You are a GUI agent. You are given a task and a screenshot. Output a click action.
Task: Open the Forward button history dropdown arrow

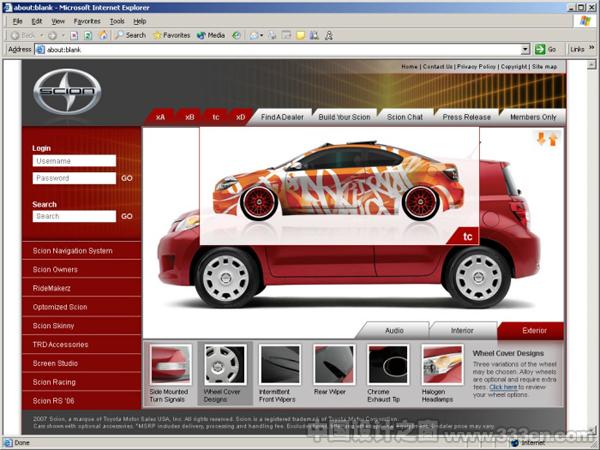tap(63, 36)
